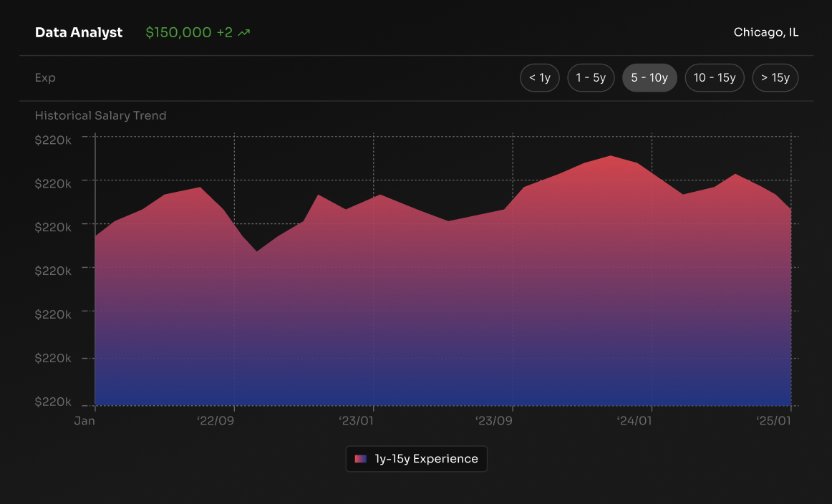
Task: Select the < 1y experience filter
Action: pyautogui.click(x=539, y=78)
